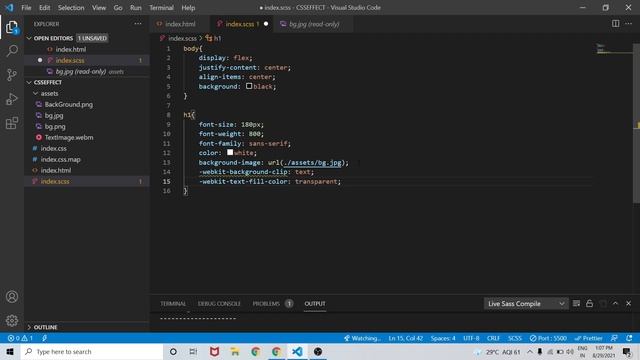640x360 pixels.
Task: Click errors and warnings status indicator
Action: pos(20,338)
